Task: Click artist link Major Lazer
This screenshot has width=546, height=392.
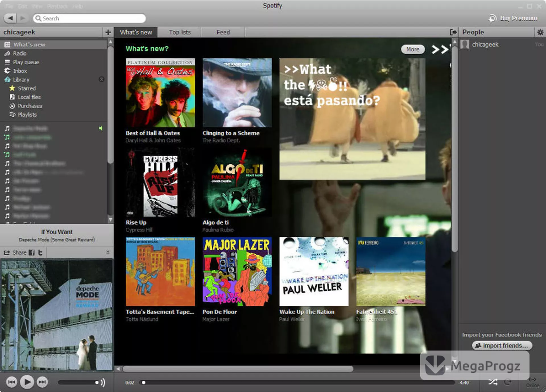Action: pos(216,319)
